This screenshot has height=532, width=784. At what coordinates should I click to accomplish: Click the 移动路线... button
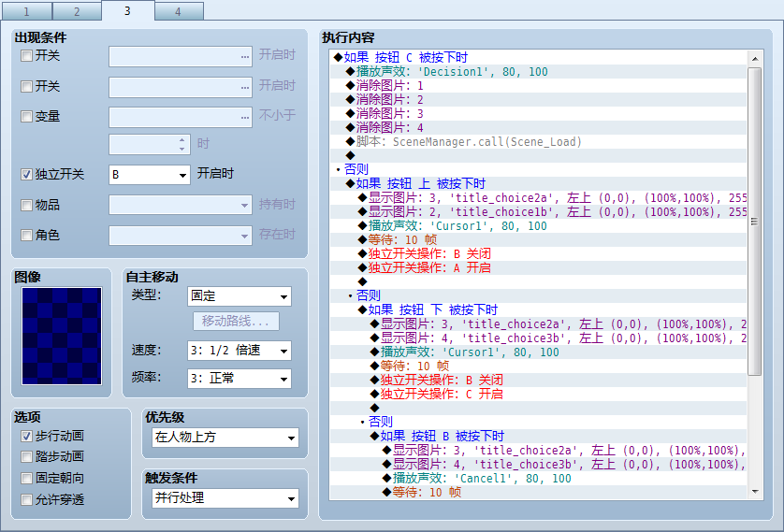(x=236, y=321)
